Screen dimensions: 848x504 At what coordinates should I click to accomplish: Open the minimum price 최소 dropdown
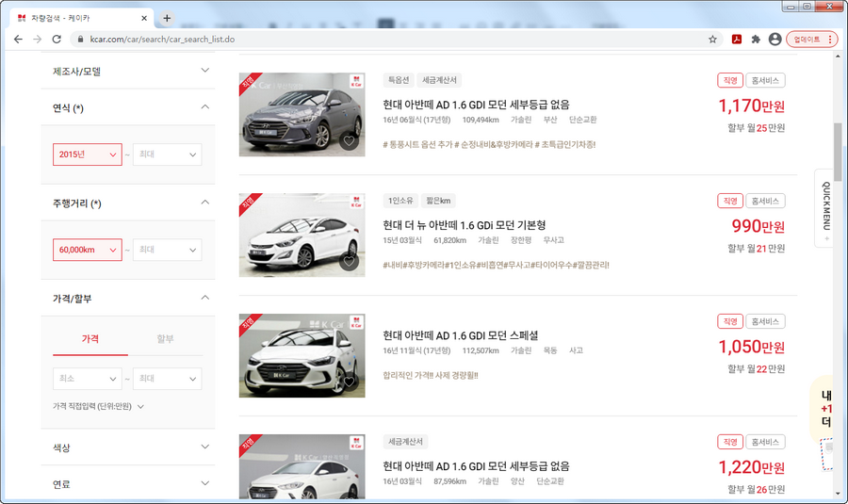(x=87, y=379)
